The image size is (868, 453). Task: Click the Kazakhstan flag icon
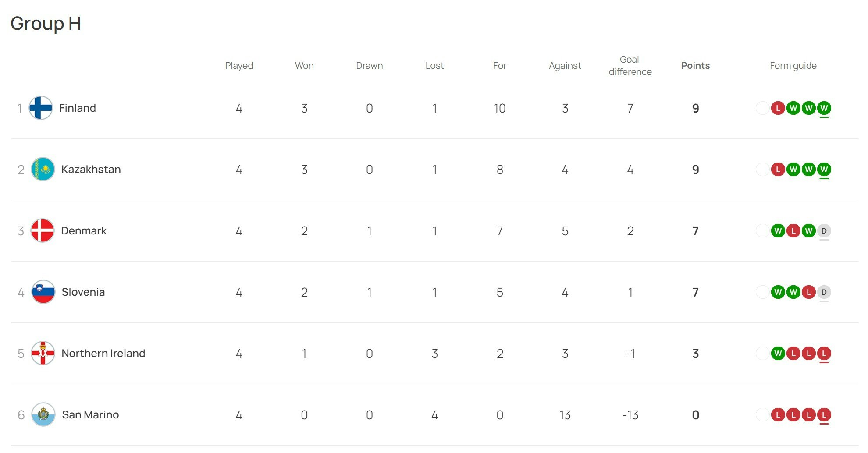pyautogui.click(x=43, y=169)
